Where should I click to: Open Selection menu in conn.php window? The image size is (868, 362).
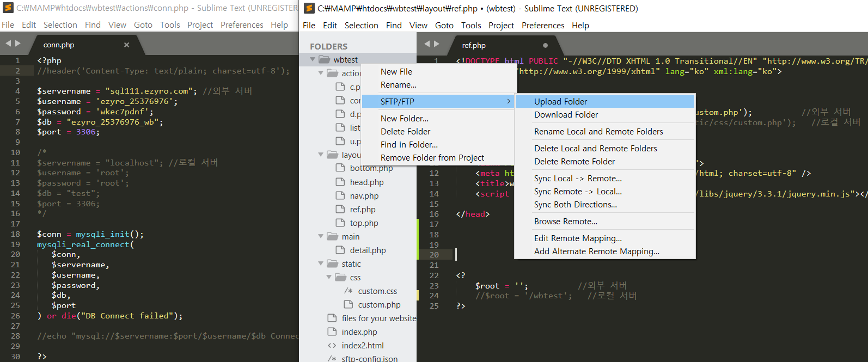(60, 24)
